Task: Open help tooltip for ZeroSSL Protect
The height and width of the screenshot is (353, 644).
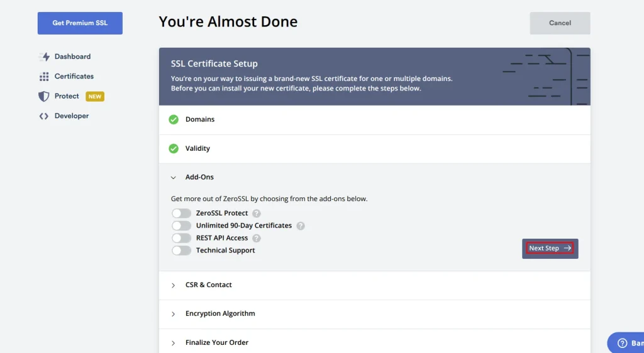Action: point(257,213)
